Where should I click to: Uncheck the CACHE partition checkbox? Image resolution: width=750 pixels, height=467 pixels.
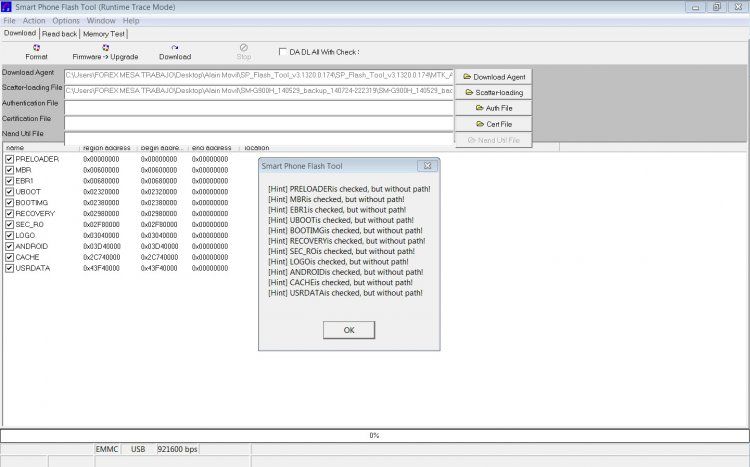tap(10, 257)
